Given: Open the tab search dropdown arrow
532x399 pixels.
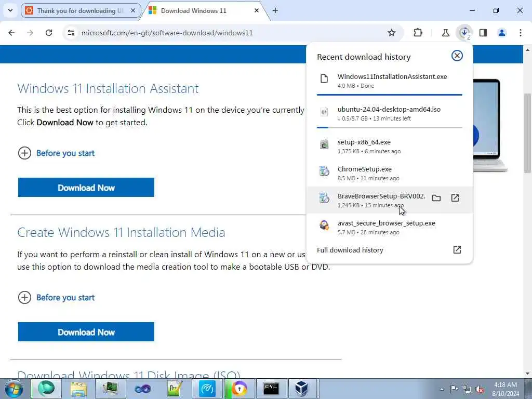Looking at the screenshot, I should tap(10, 10).
